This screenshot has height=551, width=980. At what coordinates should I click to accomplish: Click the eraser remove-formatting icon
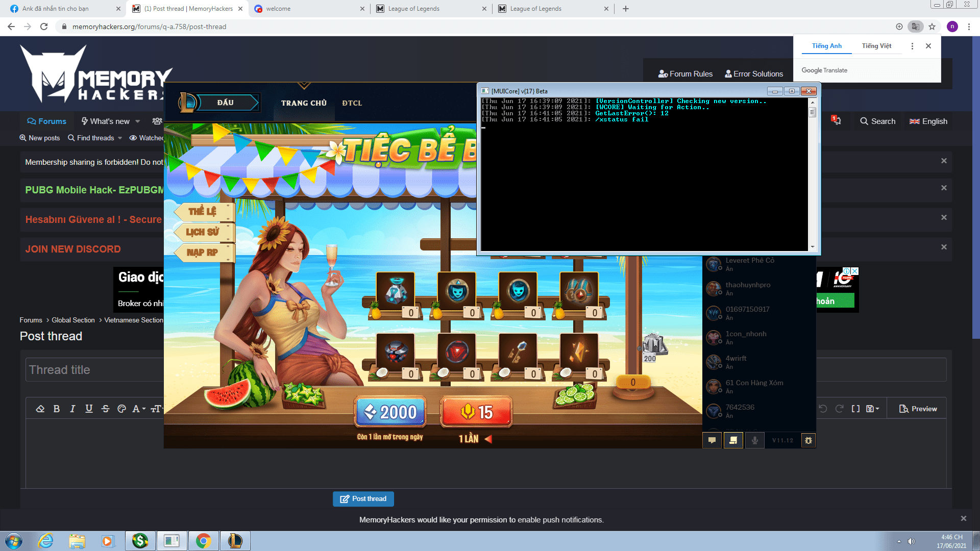[x=40, y=409]
